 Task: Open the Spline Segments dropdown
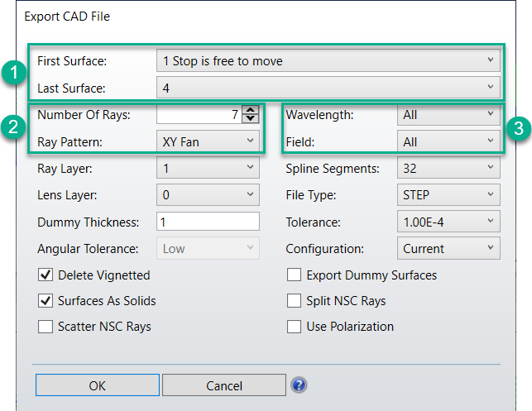click(x=448, y=169)
